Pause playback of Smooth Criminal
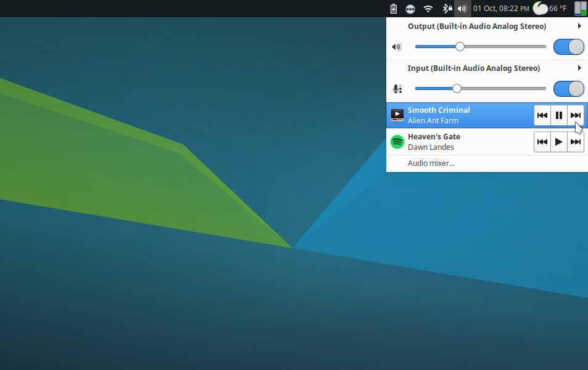The image size is (588, 370). (x=558, y=115)
